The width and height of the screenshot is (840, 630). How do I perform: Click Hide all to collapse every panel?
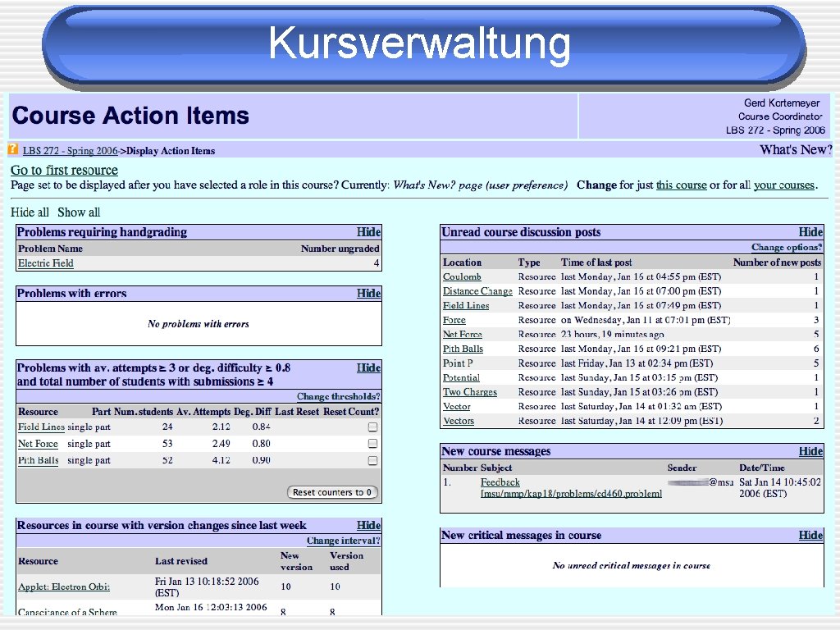point(31,212)
